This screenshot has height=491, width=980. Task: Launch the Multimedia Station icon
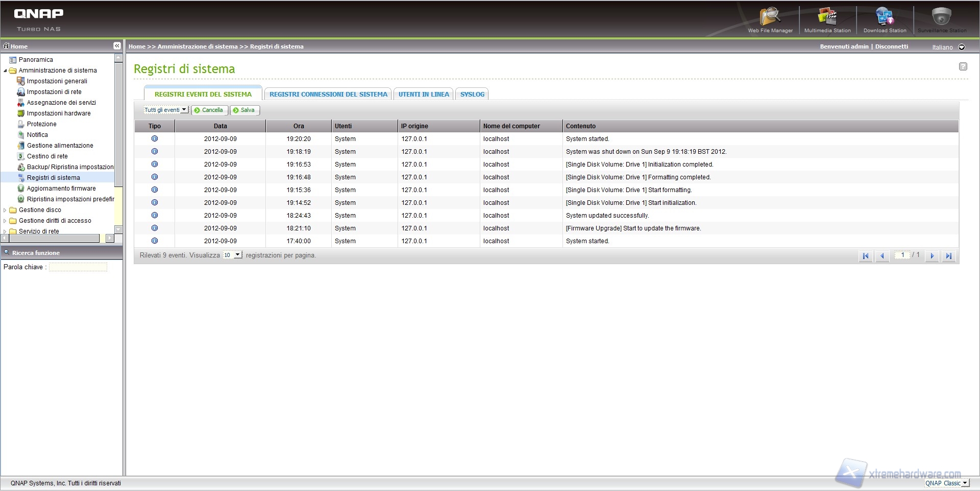(x=827, y=18)
